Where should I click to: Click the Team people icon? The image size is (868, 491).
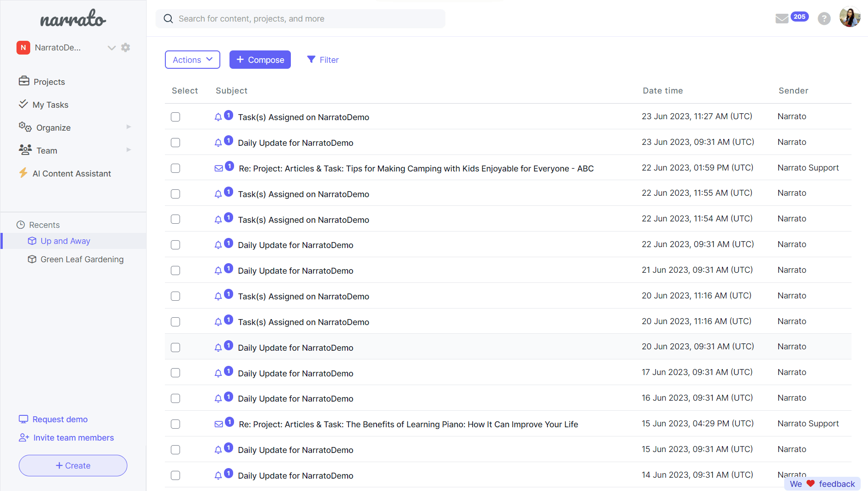coord(25,149)
